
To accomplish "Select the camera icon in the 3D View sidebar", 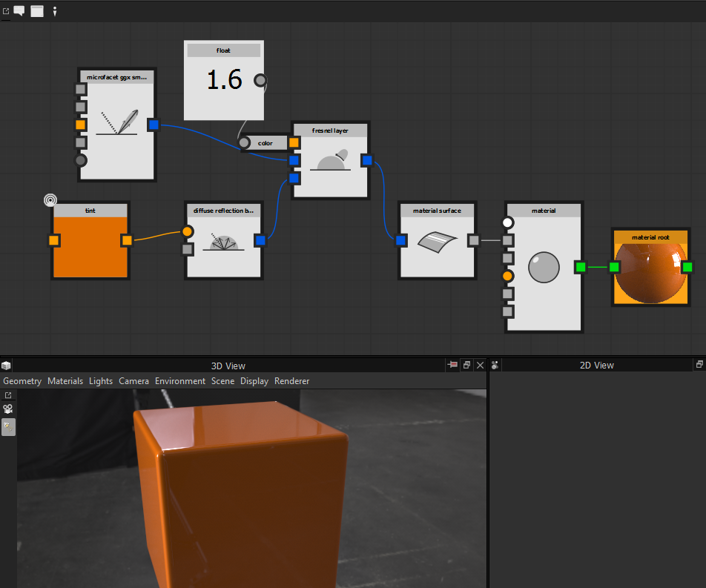I will (7, 409).
